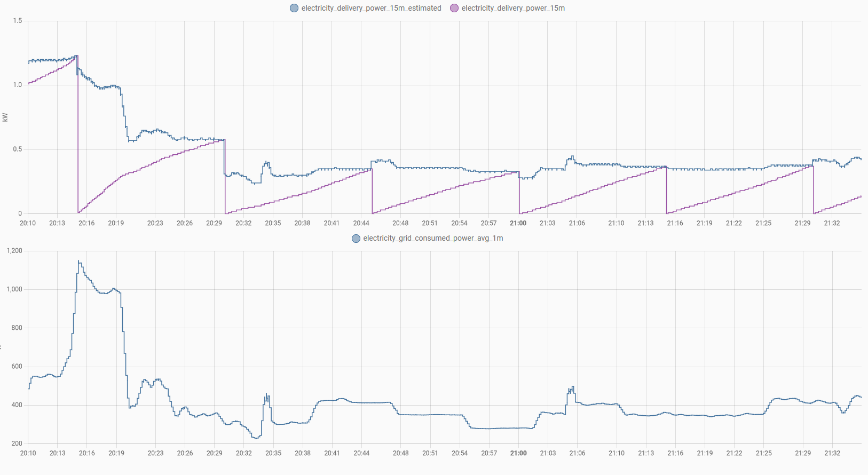
Task: Click the purple circle beside electricity_delivery_power_15m
Action: click(x=454, y=8)
